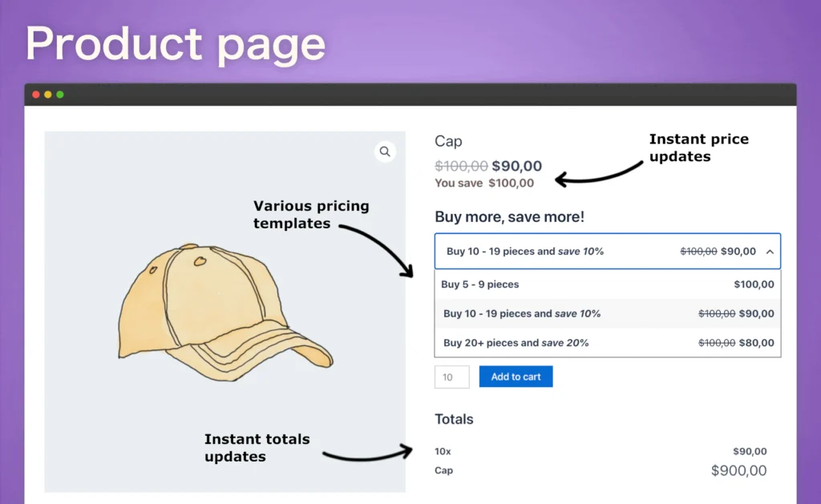Click the Add to cart button

[x=516, y=377]
